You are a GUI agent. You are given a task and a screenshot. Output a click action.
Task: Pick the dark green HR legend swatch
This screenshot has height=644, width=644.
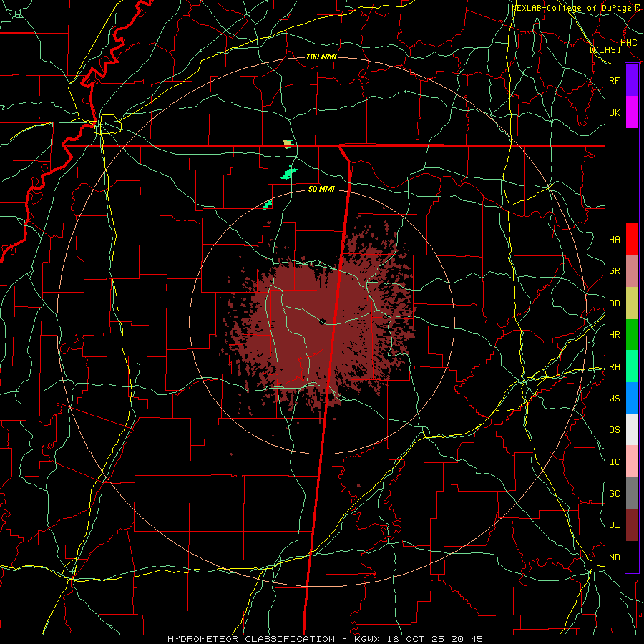click(632, 335)
